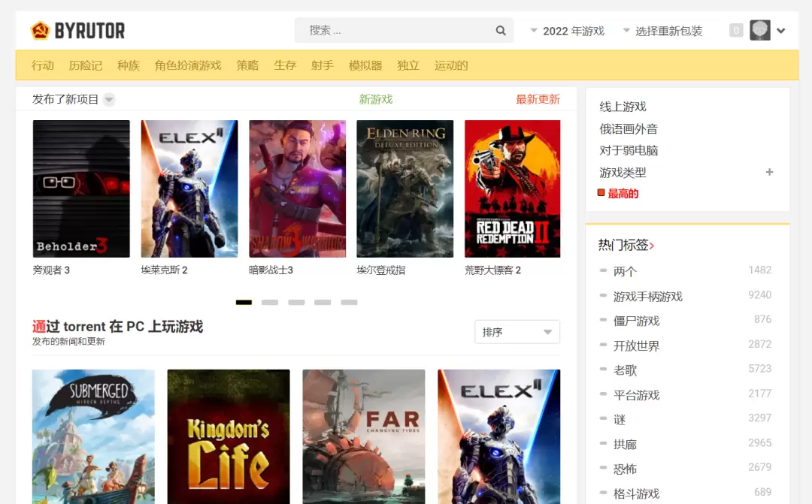Select the 两个 tag
The height and width of the screenshot is (504, 812).
[625, 272]
